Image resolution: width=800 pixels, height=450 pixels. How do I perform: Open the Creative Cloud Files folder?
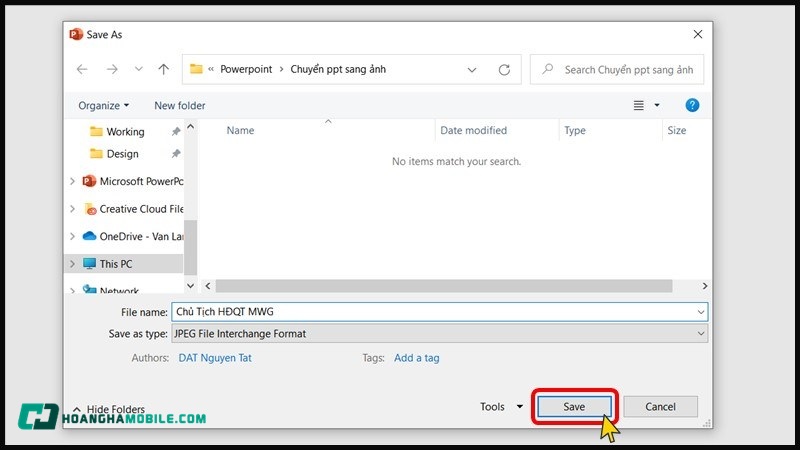point(140,209)
